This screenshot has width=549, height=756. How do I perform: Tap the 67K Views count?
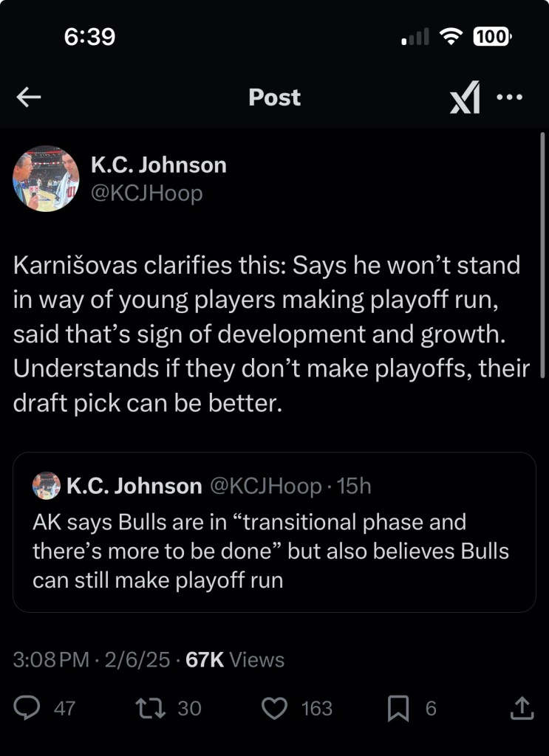pyautogui.click(x=234, y=659)
